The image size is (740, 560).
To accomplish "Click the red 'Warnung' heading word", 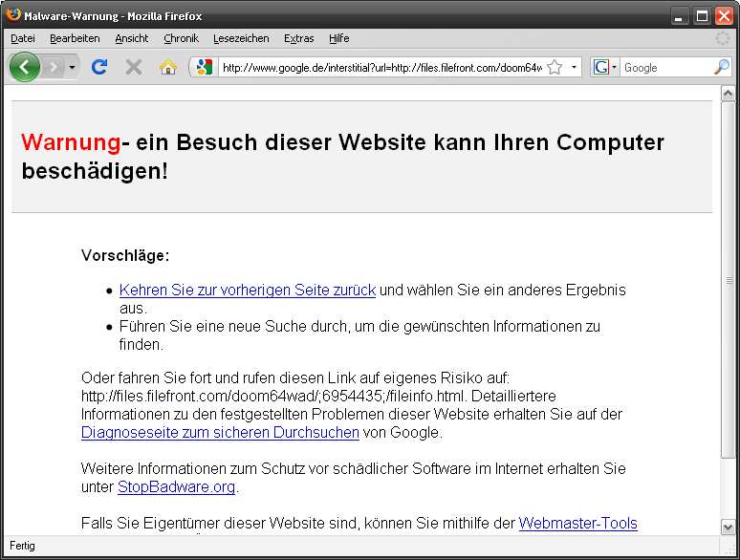I will pyautogui.click(x=71, y=142).
